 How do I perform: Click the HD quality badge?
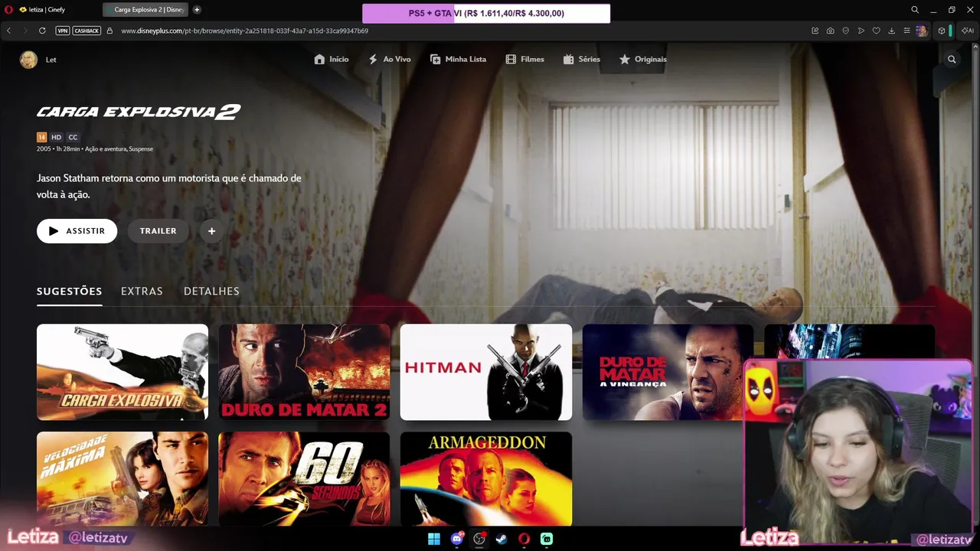[x=56, y=137]
